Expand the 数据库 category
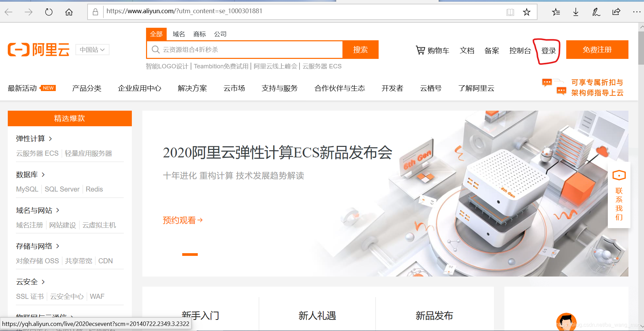This screenshot has width=644, height=331. pyautogui.click(x=30, y=175)
